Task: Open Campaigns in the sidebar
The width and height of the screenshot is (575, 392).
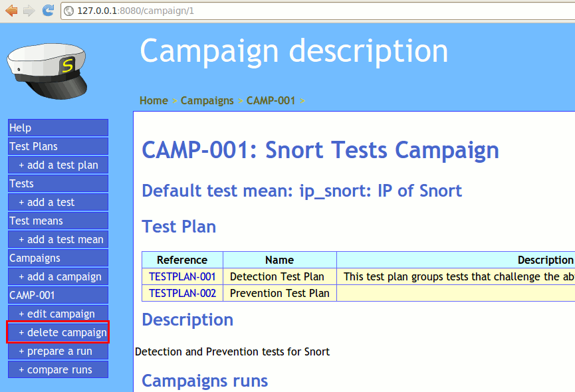Action: (58, 258)
